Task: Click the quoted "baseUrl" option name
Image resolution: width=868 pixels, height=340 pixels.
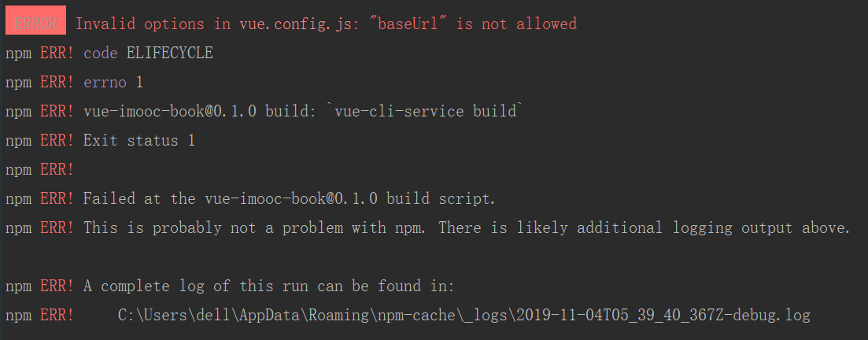Action: [x=408, y=24]
